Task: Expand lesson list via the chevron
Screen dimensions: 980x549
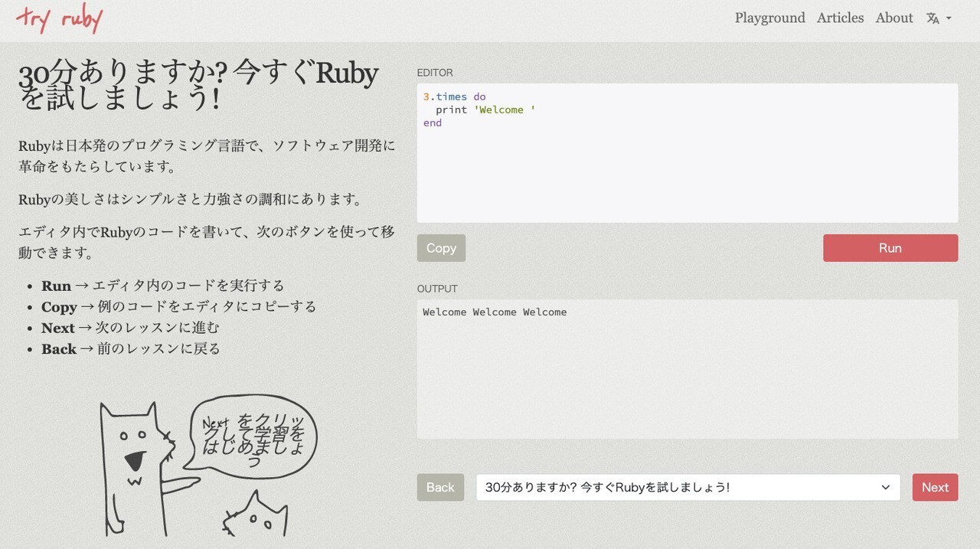Action: [x=885, y=487]
